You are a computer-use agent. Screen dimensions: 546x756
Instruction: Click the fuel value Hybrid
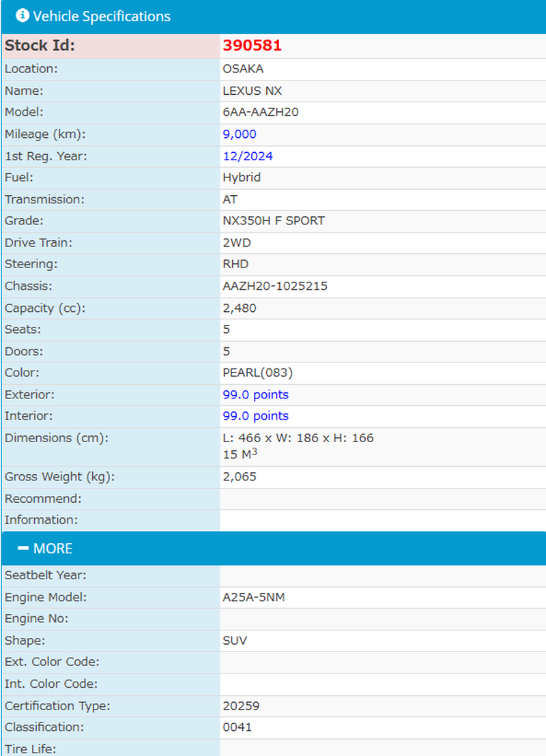pyautogui.click(x=242, y=177)
